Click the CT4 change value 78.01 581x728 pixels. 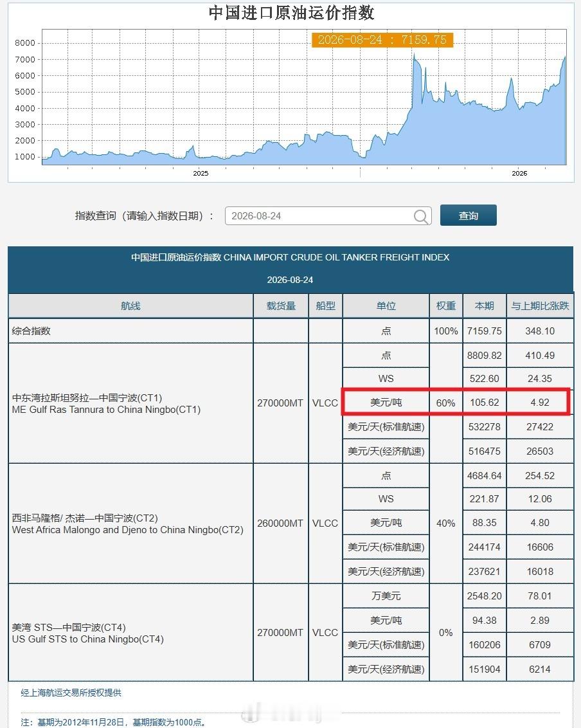[x=540, y=596]
